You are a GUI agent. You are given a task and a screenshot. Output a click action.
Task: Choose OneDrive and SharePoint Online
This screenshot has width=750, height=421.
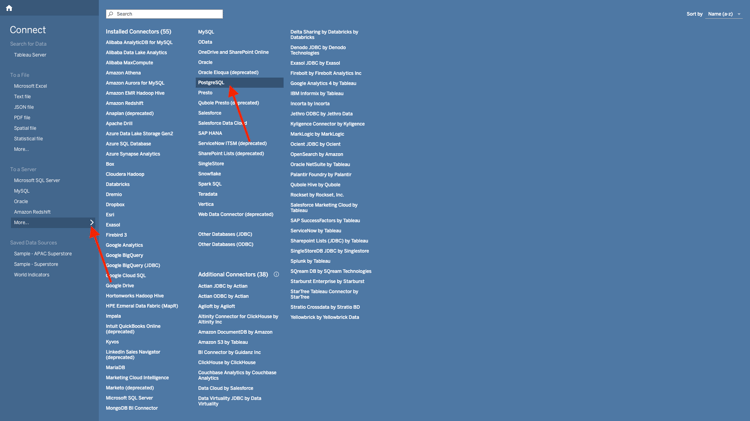click(233, 52)
